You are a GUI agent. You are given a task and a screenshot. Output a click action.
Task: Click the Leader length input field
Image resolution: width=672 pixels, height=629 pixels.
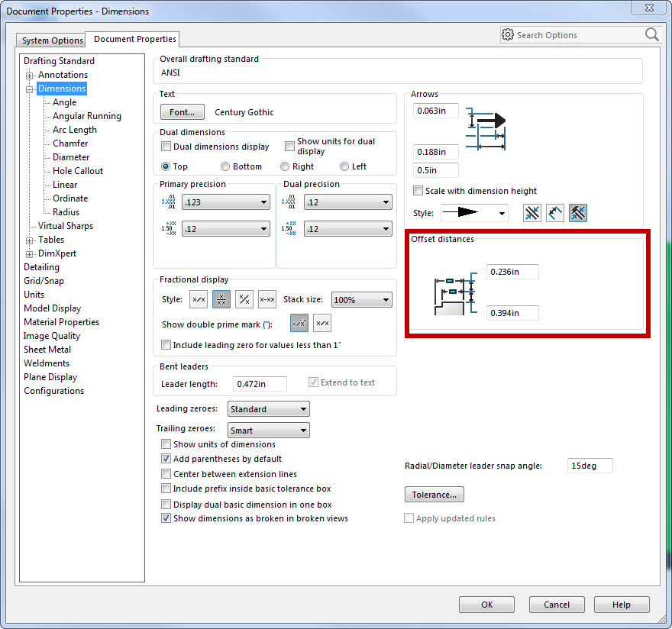pyautogui.click(x=260, y=383)
